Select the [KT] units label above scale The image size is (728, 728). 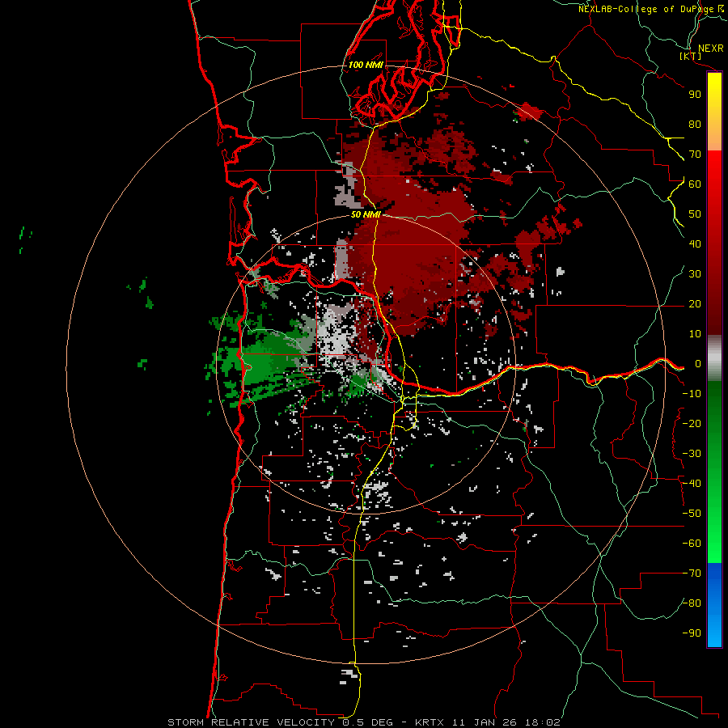click(x=690, y=56)
